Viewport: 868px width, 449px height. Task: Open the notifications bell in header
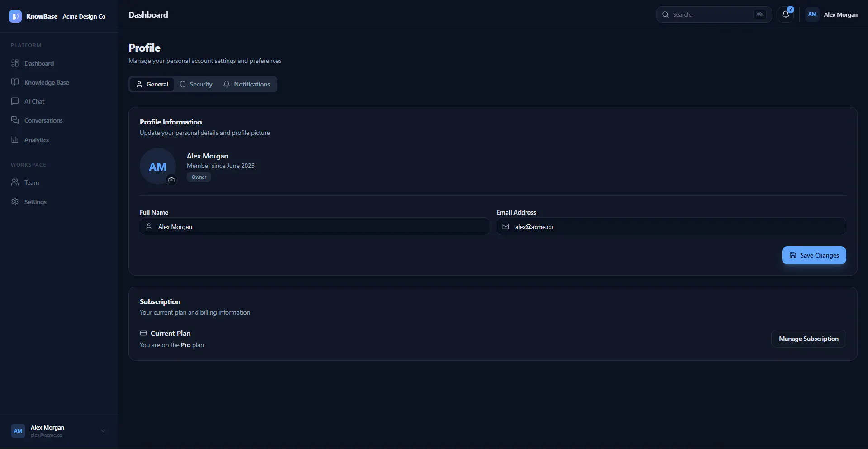pyautogui.click(x=786, y=14)
